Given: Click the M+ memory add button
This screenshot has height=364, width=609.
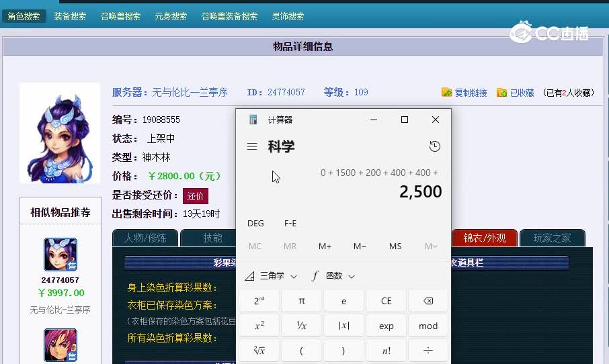Looking at the screenshot, I should pos(325,246).
